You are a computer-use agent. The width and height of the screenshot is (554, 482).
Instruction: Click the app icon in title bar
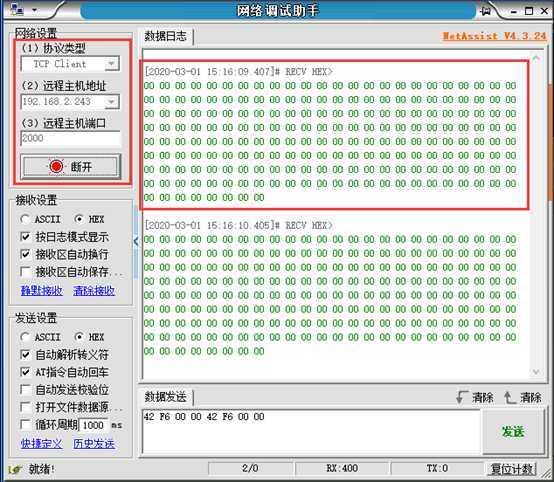click(x=17, y=10)
